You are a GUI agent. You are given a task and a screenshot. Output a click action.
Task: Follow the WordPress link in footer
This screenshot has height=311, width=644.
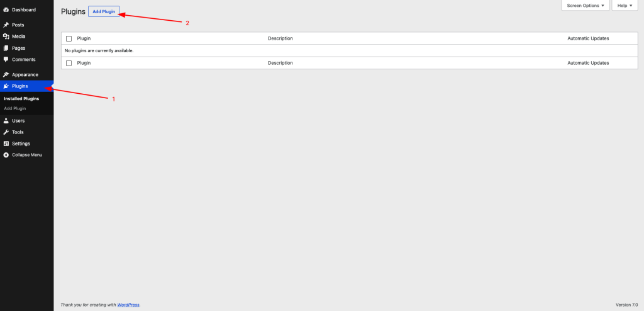point(128,305)
